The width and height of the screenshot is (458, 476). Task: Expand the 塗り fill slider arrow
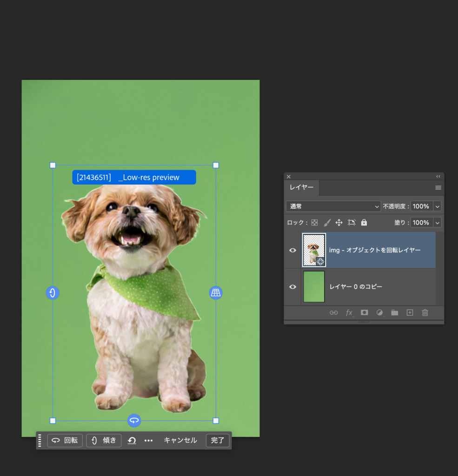(x=437, y=223)
